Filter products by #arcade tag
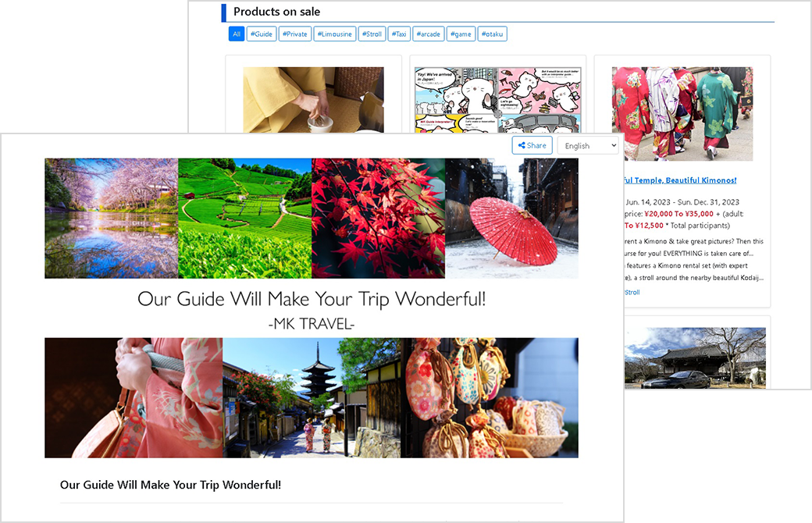This screenshot has width=812, height=523. [x=429, y=34]
